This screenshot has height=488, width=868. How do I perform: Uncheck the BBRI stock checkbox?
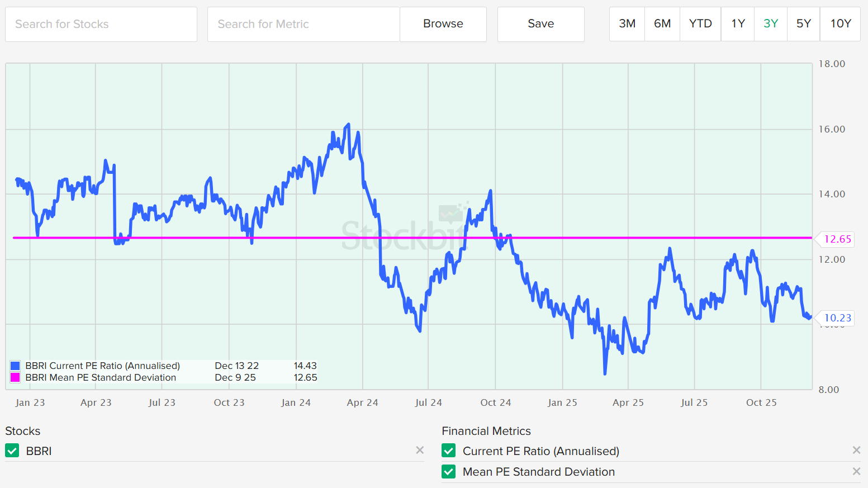pos(12,451)
